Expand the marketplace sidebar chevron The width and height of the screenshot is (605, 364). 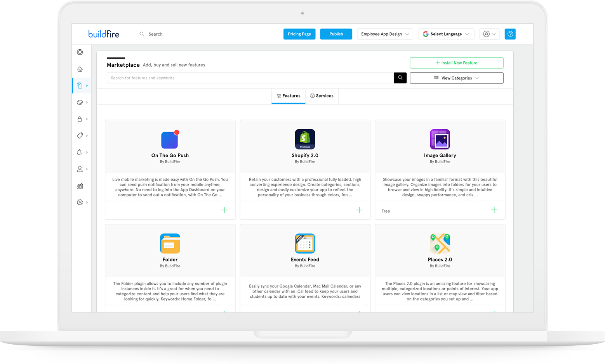pos(87,86)
